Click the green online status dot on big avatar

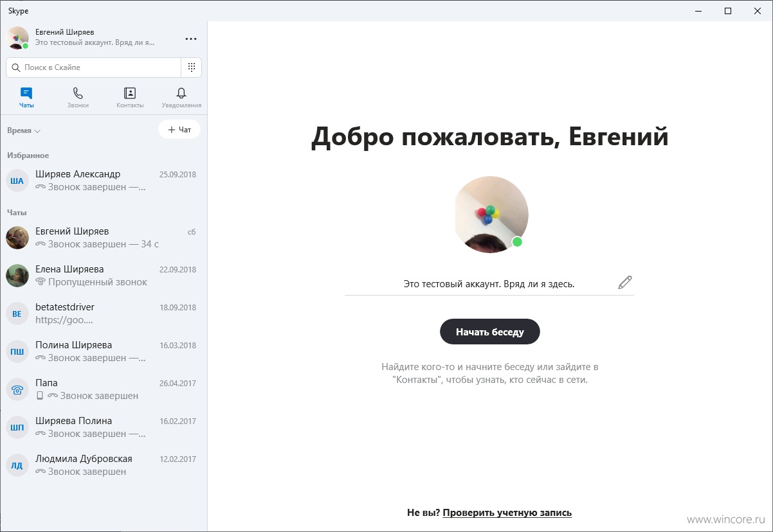coord(517,242)
